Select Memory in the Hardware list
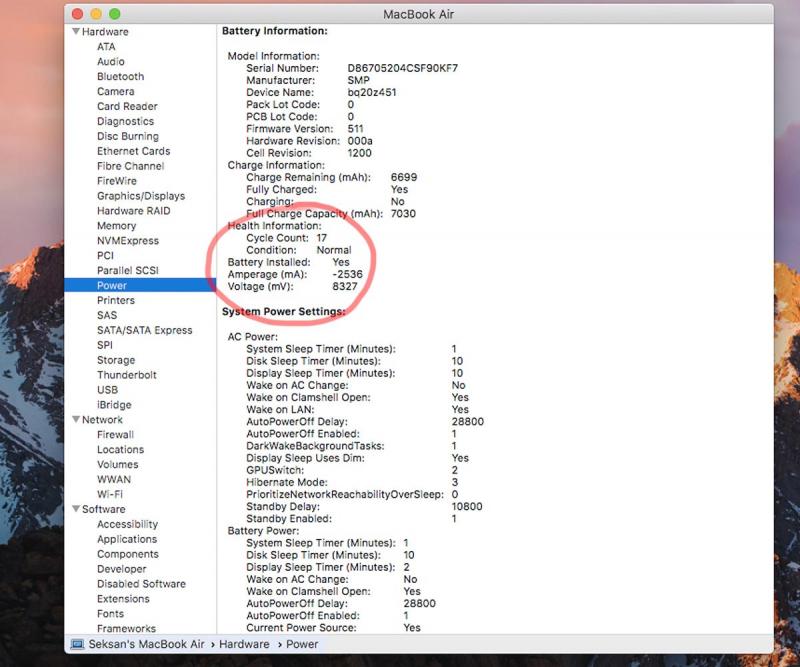 click(x=116, y=226)
